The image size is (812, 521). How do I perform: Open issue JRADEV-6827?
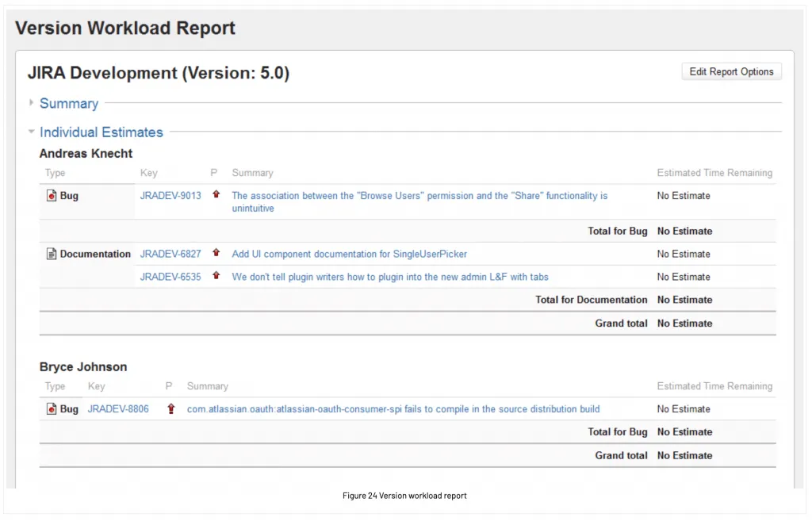(170, 254)
